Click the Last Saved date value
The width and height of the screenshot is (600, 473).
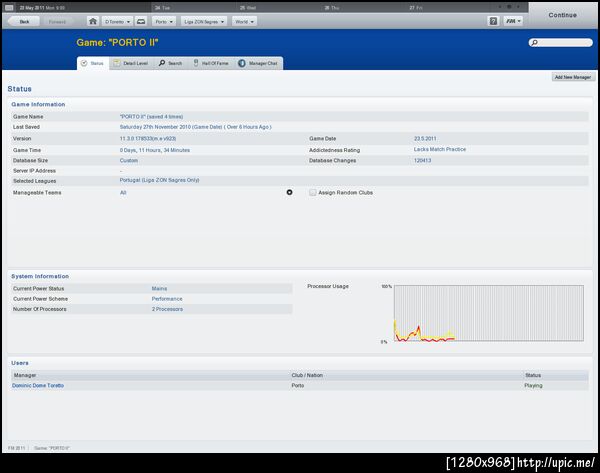[x=196, y=127]
